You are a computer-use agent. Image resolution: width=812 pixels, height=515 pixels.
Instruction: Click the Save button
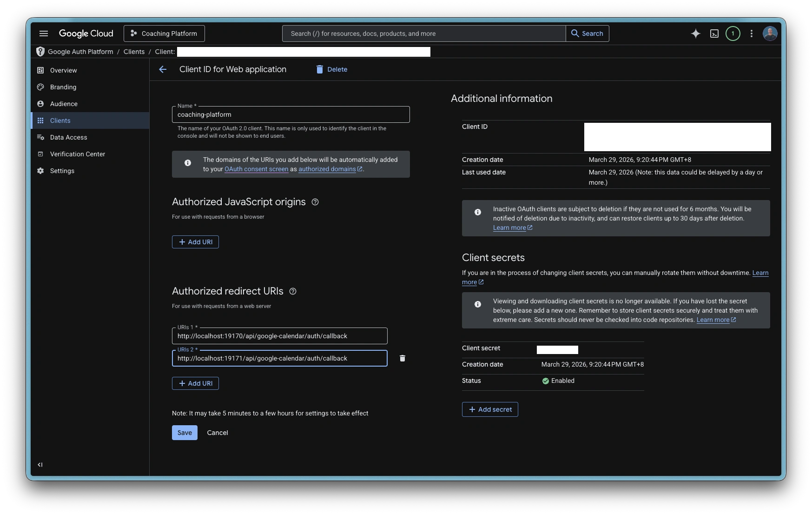click(x=185, y=433)
